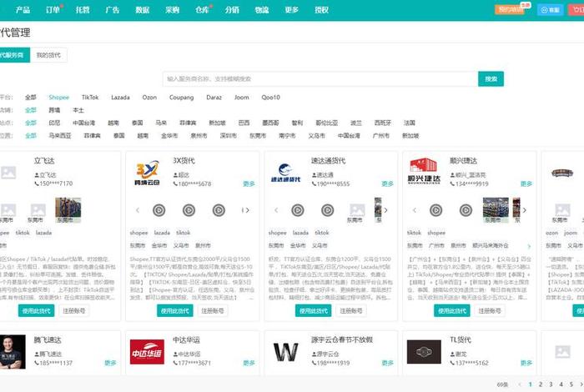Focus the service provider name search field

(320, 79)
